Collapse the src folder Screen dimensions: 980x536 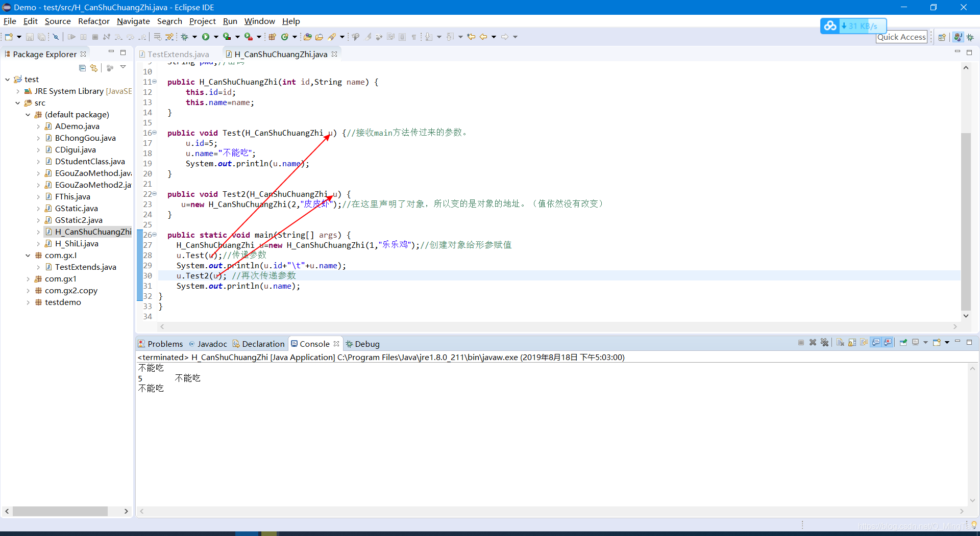click(18, 103)
